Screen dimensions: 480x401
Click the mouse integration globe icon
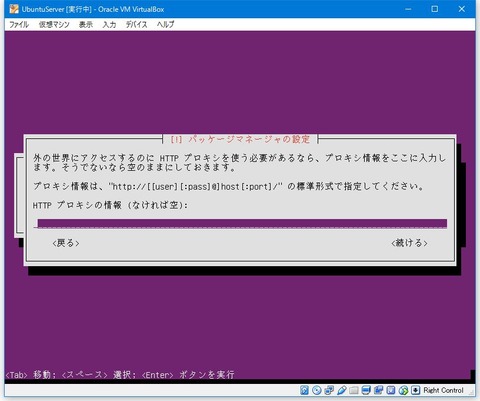(403, 390)
